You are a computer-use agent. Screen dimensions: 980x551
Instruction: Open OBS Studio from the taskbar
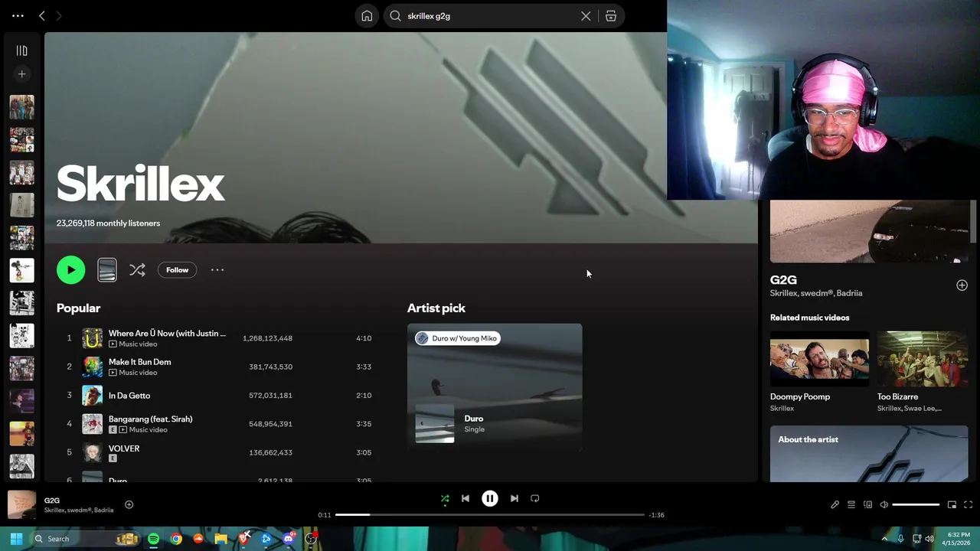click(311, 539)
